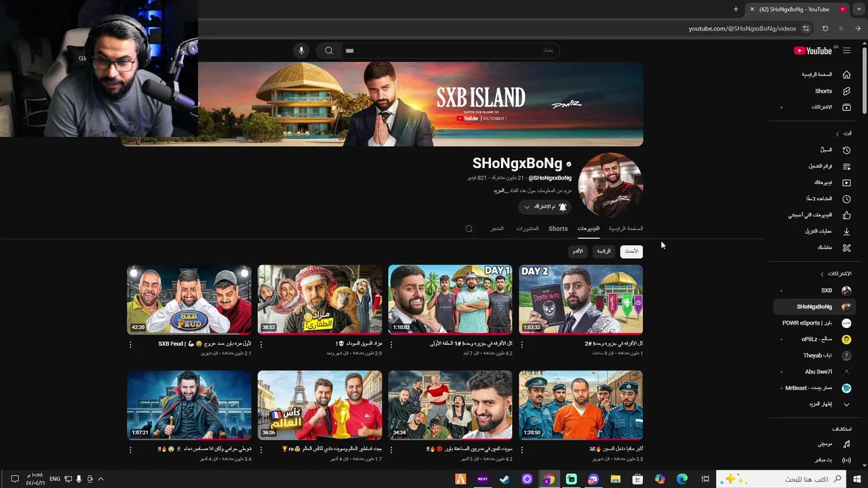Switch to الفيديوهات videos tab

click(x=589, y=229)
